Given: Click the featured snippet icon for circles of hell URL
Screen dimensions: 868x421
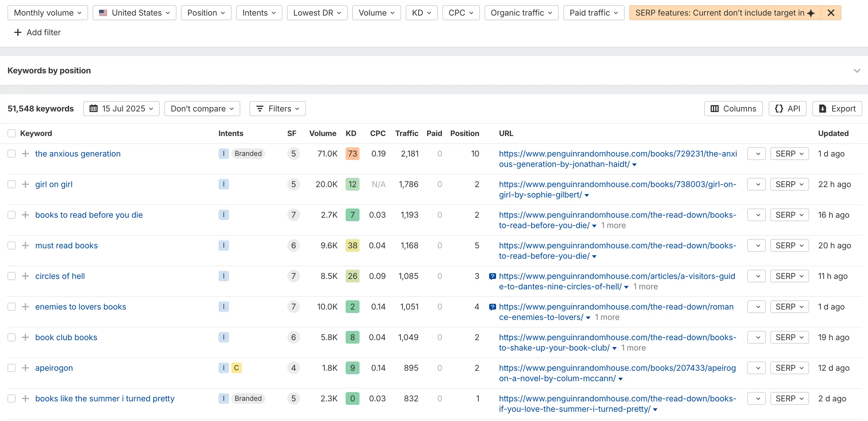Looking at the screenshot, I should click(492, 276).
